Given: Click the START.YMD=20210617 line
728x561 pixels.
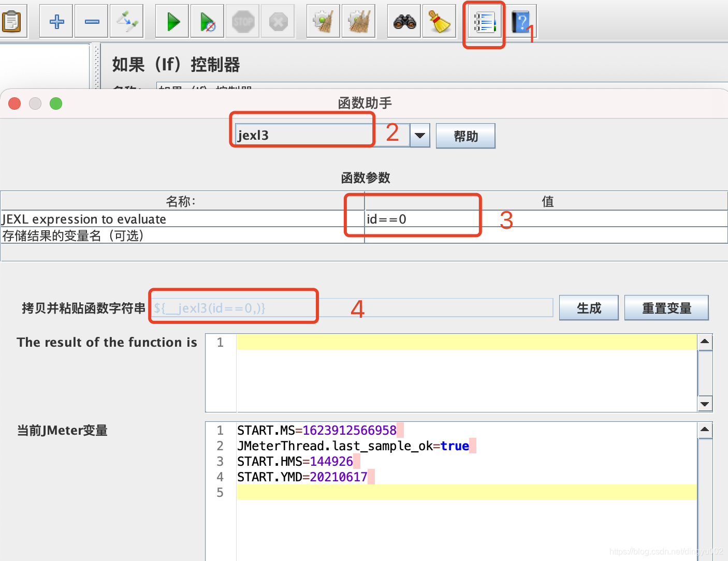Looking at the screenshot, I should click(x=302, y=477).
